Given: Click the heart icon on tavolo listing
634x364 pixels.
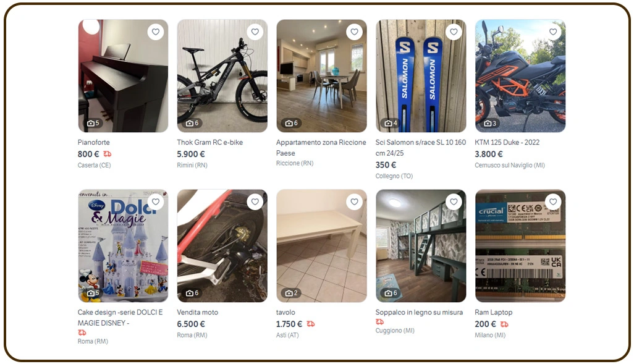Looking at the screenshot, I should pos(355,201).
